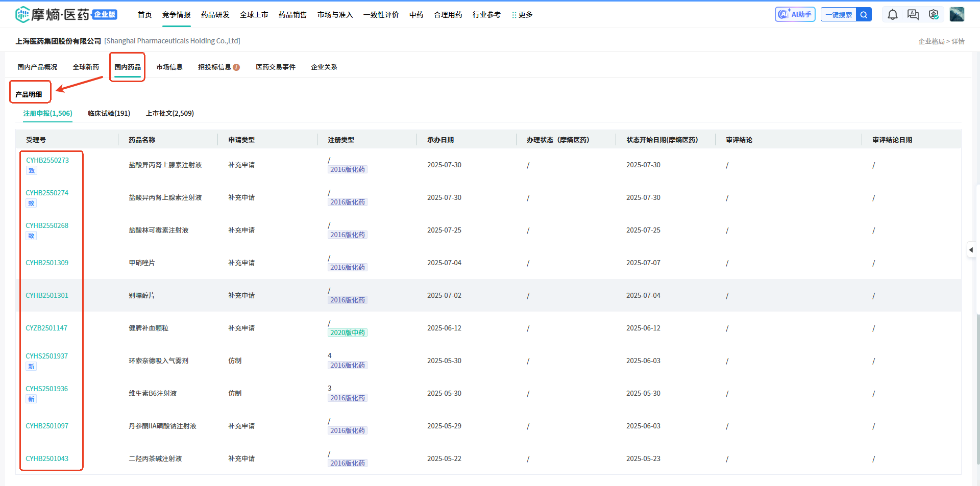Open acceptance number CYHB2550273

click(x=47, y=160)
